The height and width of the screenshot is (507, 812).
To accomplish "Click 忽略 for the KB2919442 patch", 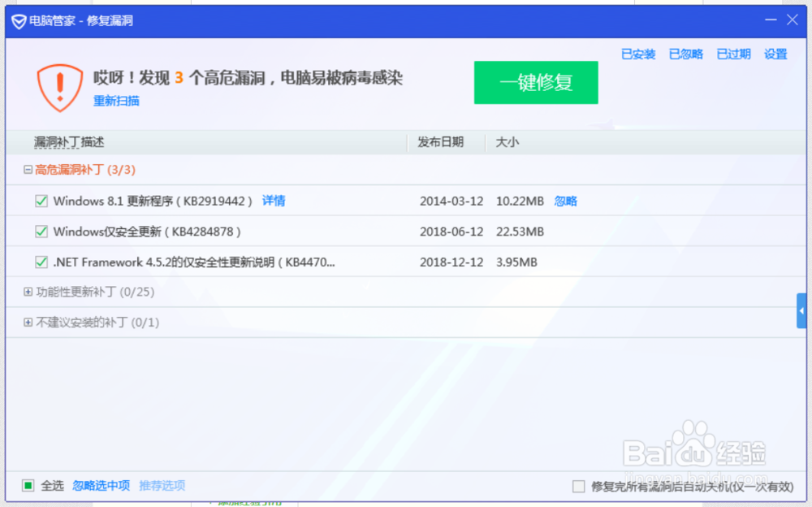I will pyautogui.click(x=565, y=201).
